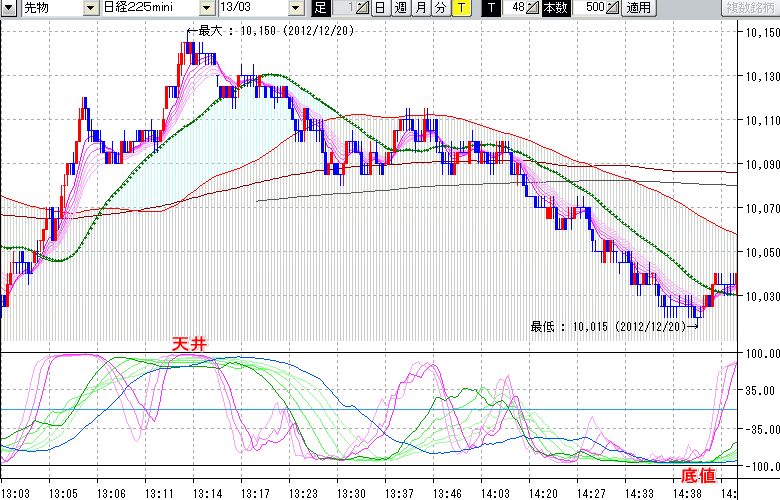This screenshot has width=780, height=500.
Task: Click the 足 candle label icon
Action: click(x=320, y=8)
